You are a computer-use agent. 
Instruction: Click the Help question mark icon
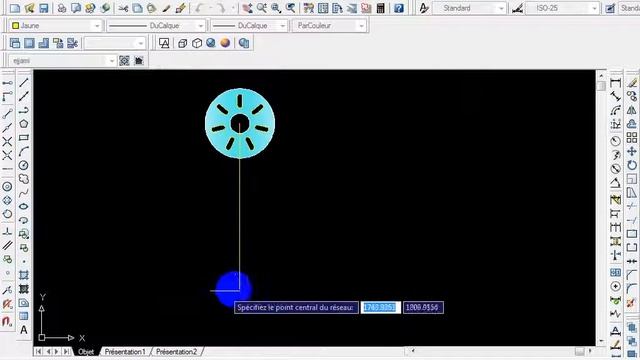coord(399,8)
